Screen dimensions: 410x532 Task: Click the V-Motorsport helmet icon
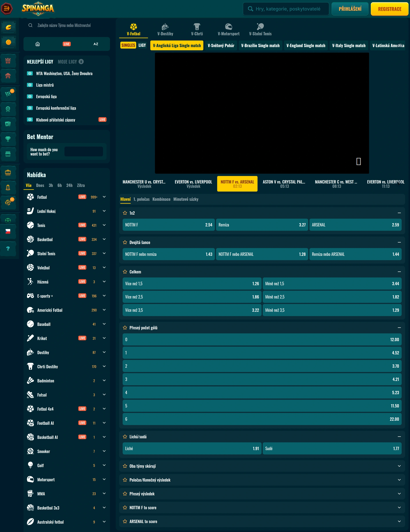click(x=229, y=27)
